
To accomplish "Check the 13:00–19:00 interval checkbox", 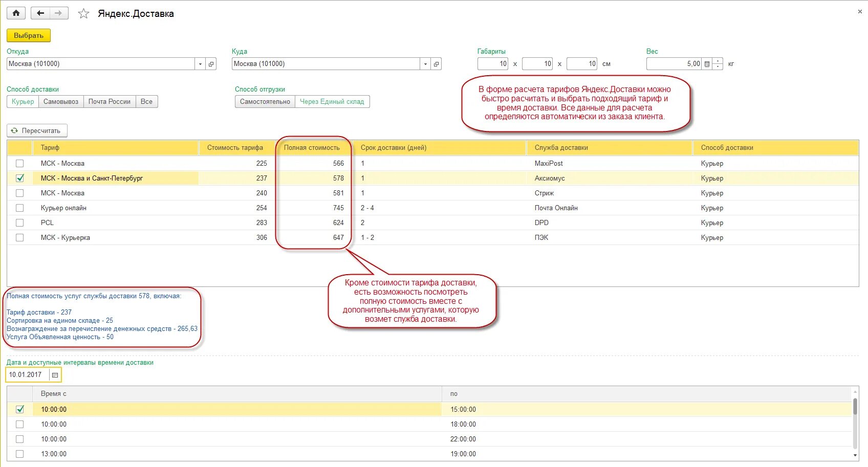I will [19, 454].
